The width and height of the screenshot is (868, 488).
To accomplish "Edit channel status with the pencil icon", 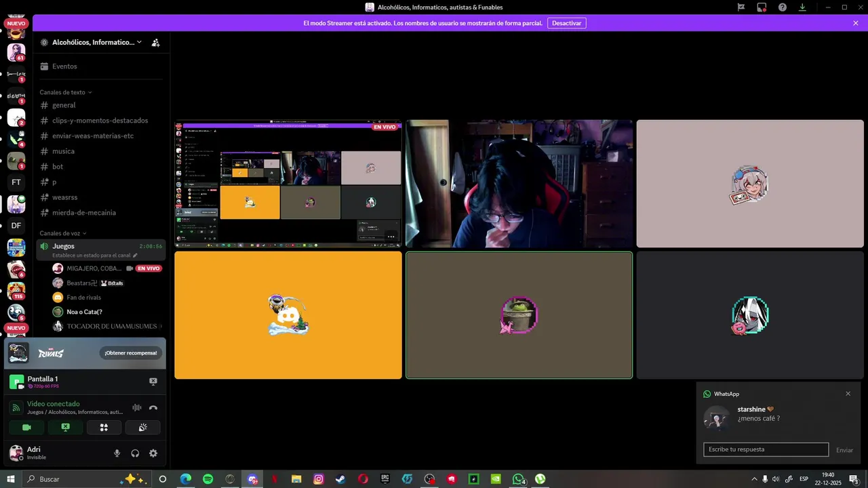I will pos(135,256).
